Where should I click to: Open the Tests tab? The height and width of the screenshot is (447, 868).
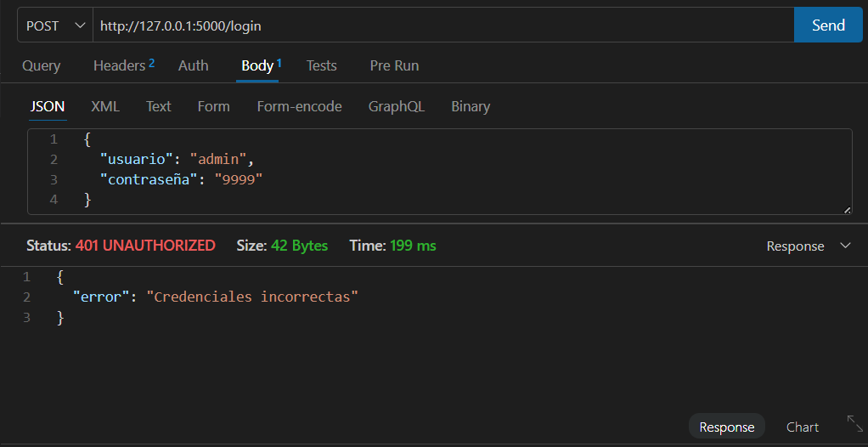pos(322,66)
